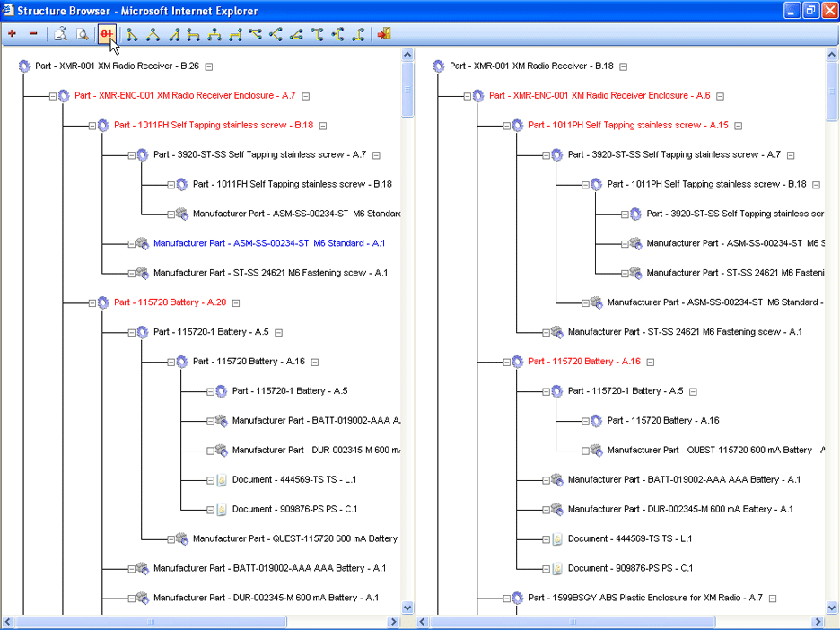The image size is (840, 630).
Task: Click Part 1599BSGY ABS Plastic Enclosure label
Action: 644,598
